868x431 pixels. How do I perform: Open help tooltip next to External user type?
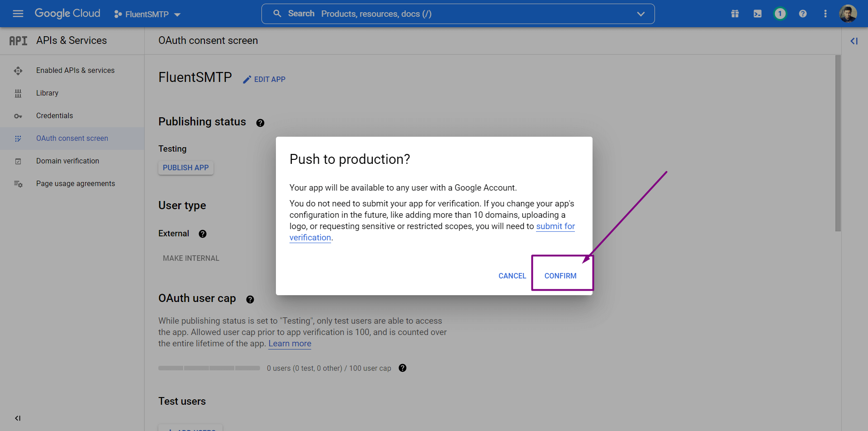203,234
